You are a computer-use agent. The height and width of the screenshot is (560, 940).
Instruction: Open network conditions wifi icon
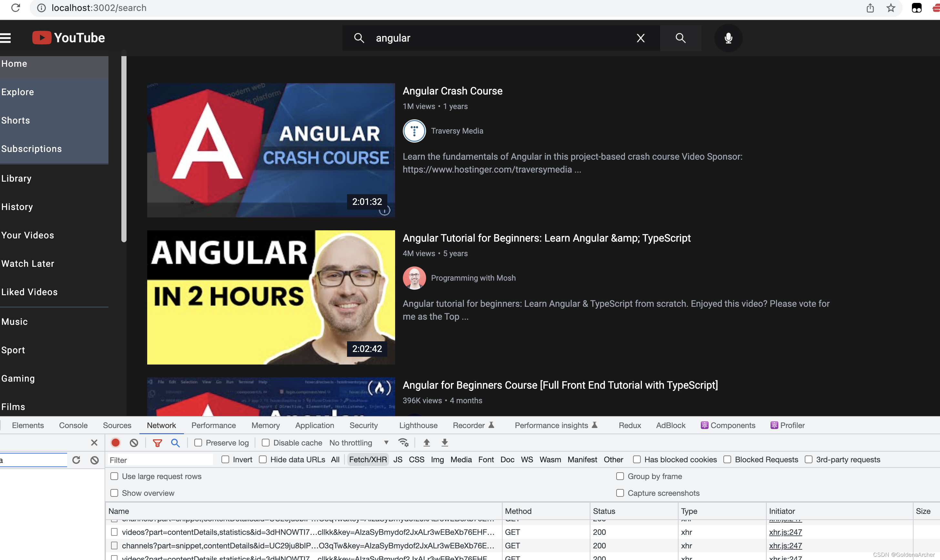tap(403, 443)
